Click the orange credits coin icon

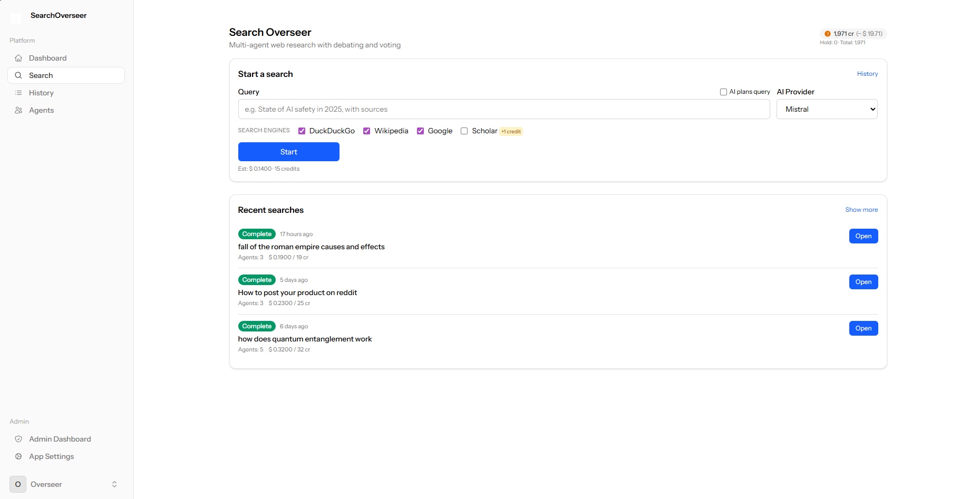(829, 33)
